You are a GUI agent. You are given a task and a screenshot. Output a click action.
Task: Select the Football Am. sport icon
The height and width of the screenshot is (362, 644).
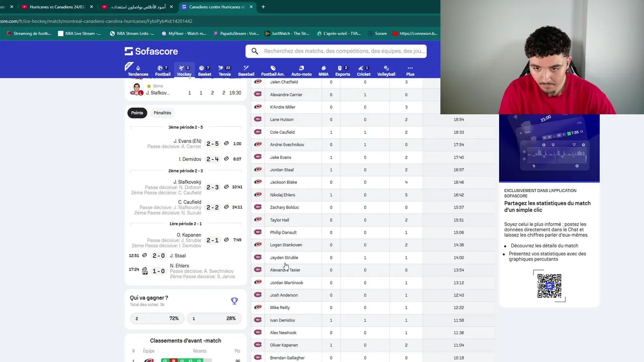click(x=273, y=71)
